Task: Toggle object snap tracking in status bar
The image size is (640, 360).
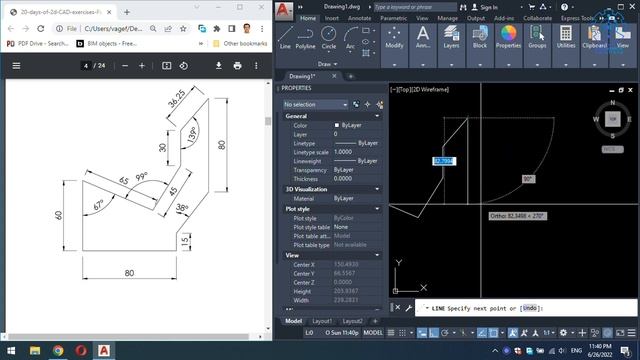Action: pos(482,333)
